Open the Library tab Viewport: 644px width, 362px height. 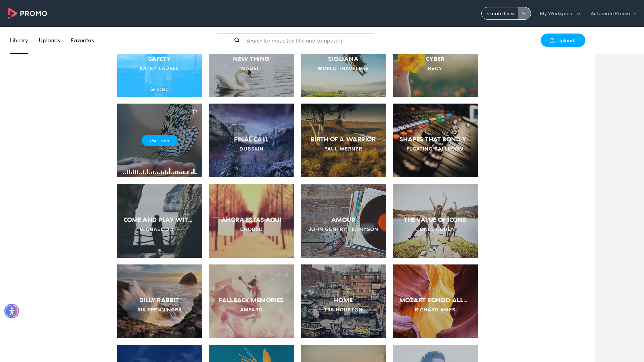point(19,40)
